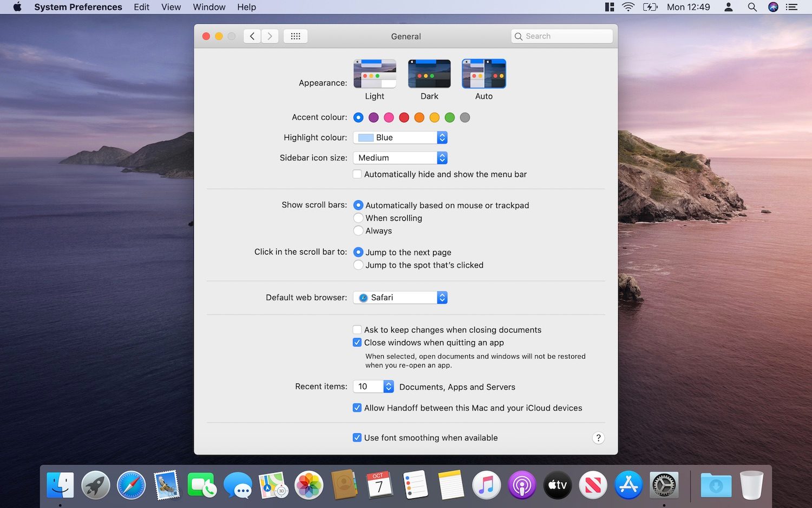Screen dimensions: 812x508
Task: Open Maps from the Dock
Action: point(273,485)
